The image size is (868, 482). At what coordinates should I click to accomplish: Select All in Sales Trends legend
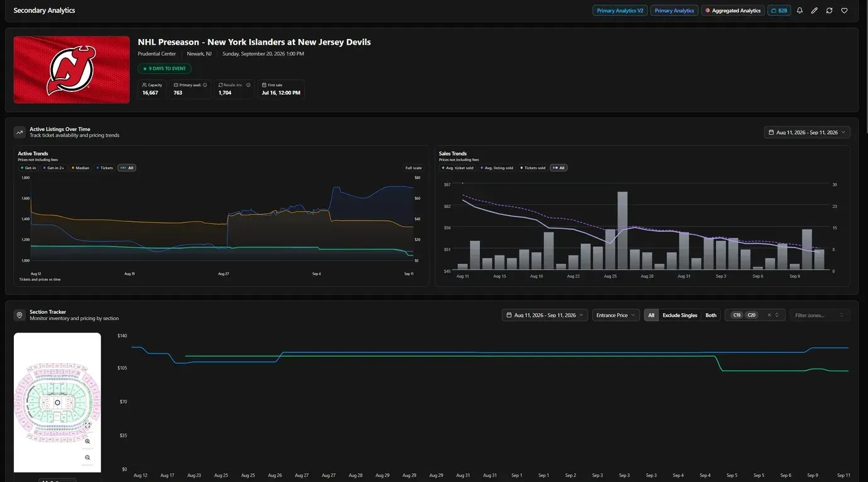559,168
